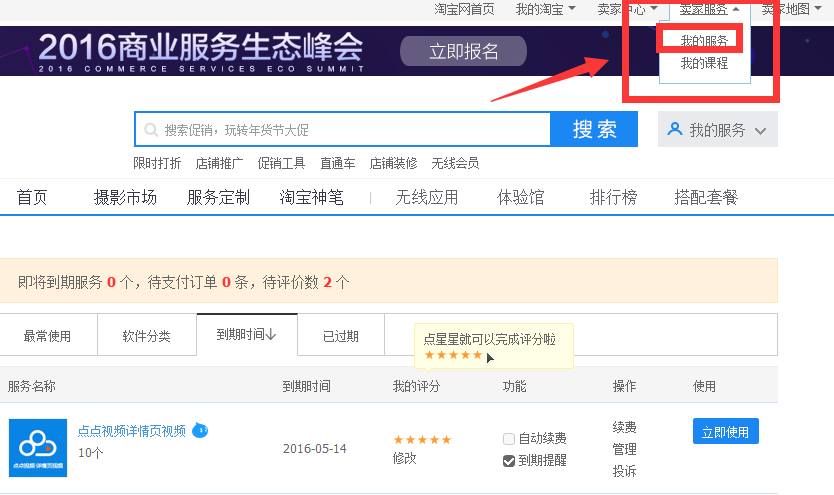The image size is (834, 495).
Task: Click the stars in the yellow tooltip
Action: [454, 355]
